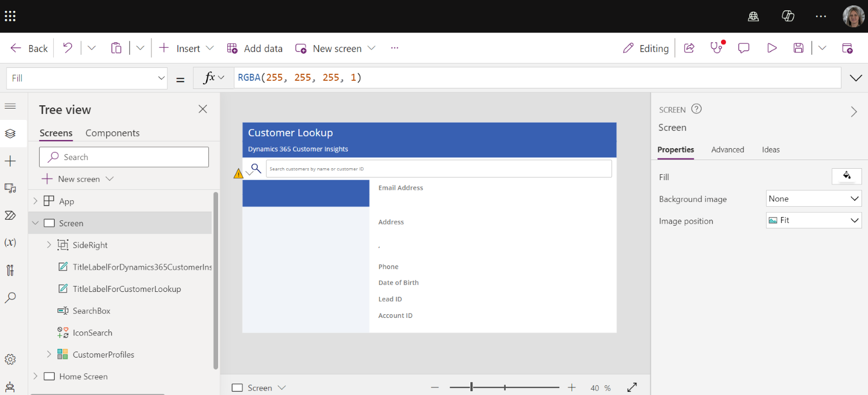Open the app launcher waffle icon
The image size is (868, 395).
[x=10, y=16]
